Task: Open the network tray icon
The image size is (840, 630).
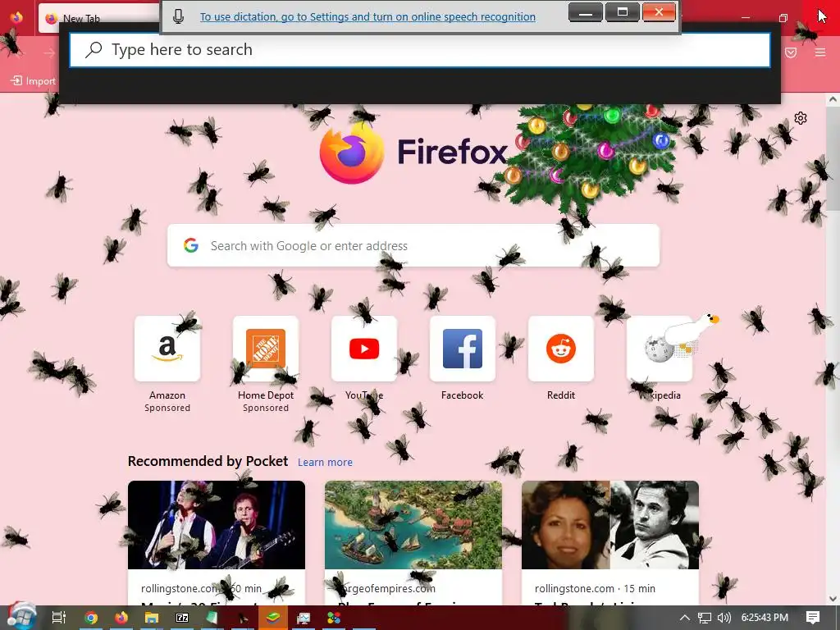Action: tap(705, 618)
